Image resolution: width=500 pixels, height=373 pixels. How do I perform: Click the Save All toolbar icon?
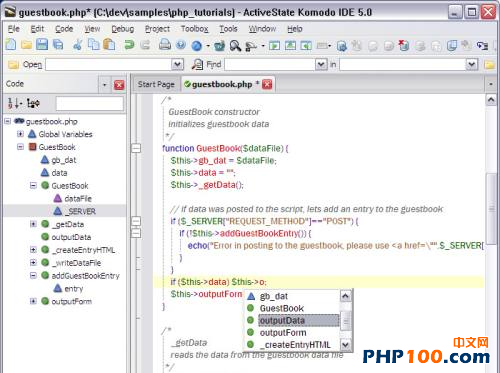tap(58, 45)
